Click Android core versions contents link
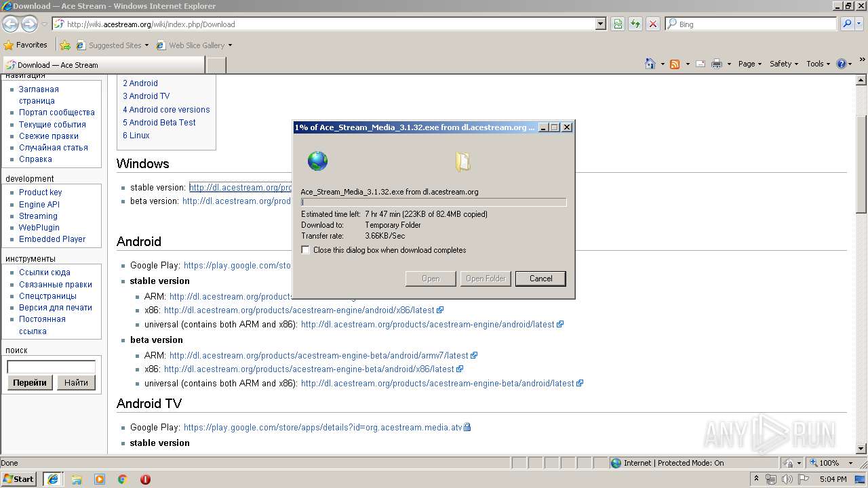 [166, 109]
